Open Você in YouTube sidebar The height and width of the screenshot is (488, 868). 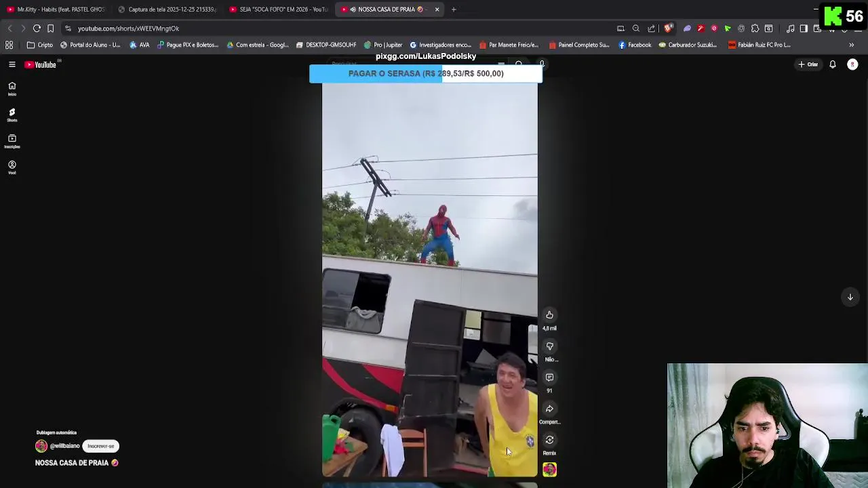click(x=12, y=167)
